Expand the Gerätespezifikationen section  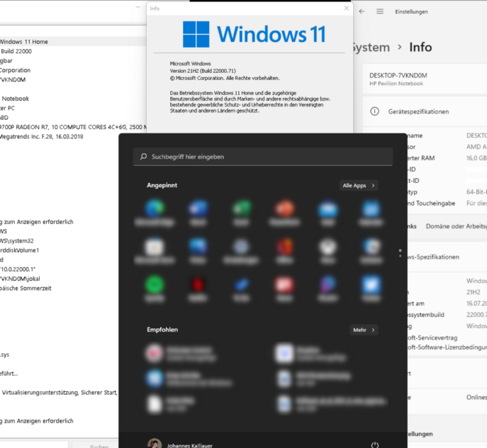point(425,111)
